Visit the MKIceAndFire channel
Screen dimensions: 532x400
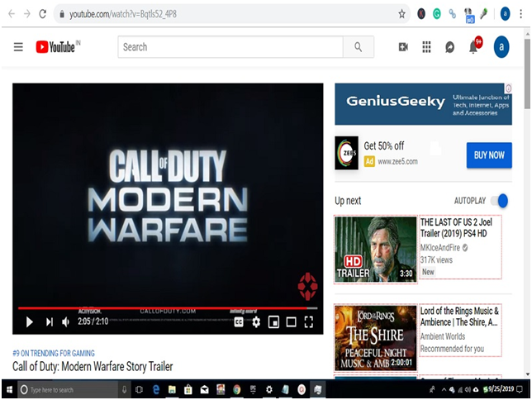coord(440,248)
